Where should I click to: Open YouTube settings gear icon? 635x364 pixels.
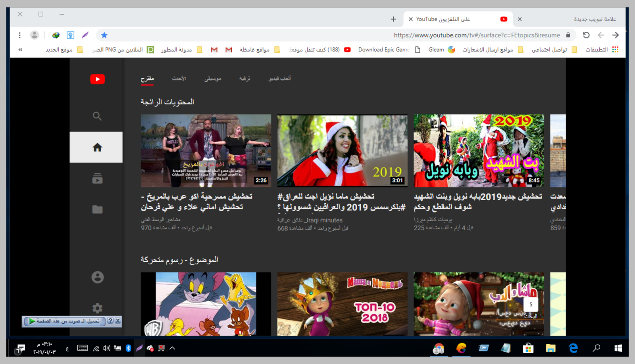[x=97, y=308]
